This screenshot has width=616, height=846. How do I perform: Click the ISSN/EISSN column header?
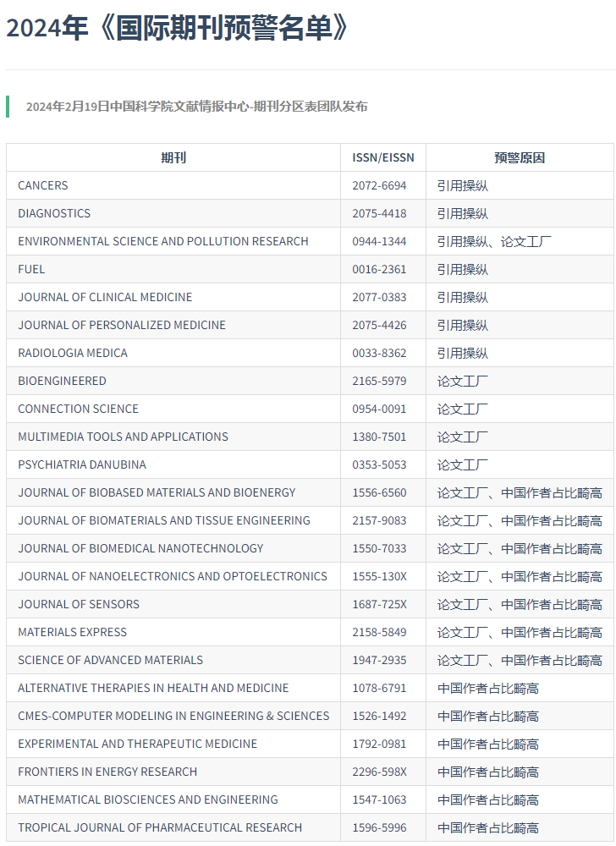click(x=383, y=158)
